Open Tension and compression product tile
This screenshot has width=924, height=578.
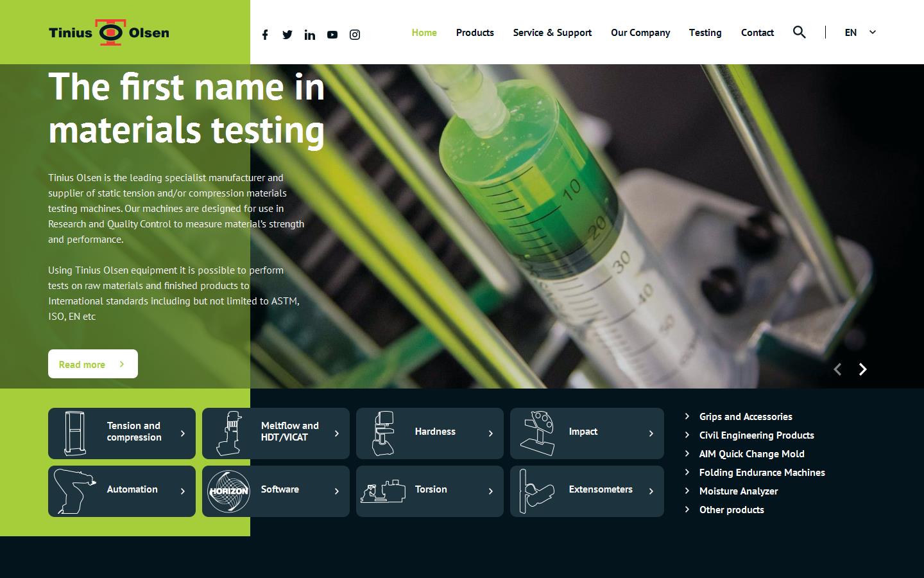point(122,433)
